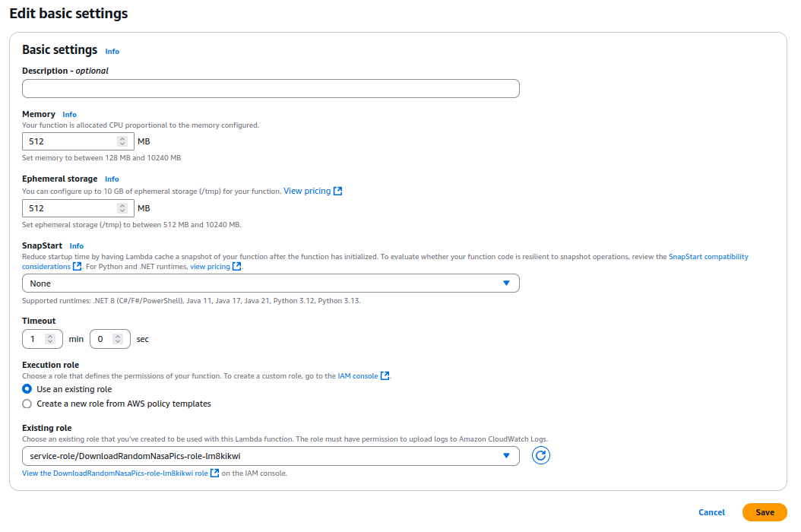Click the Info link beside SnapStart
801x532 pixels.
tap(76, 246)
